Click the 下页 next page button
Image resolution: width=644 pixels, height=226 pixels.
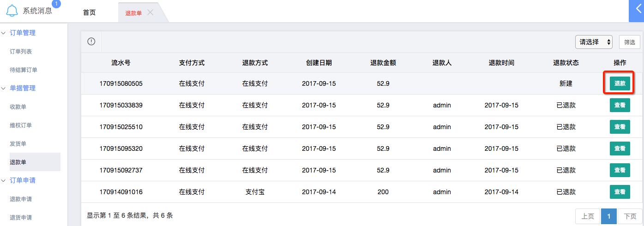(630, 216)
